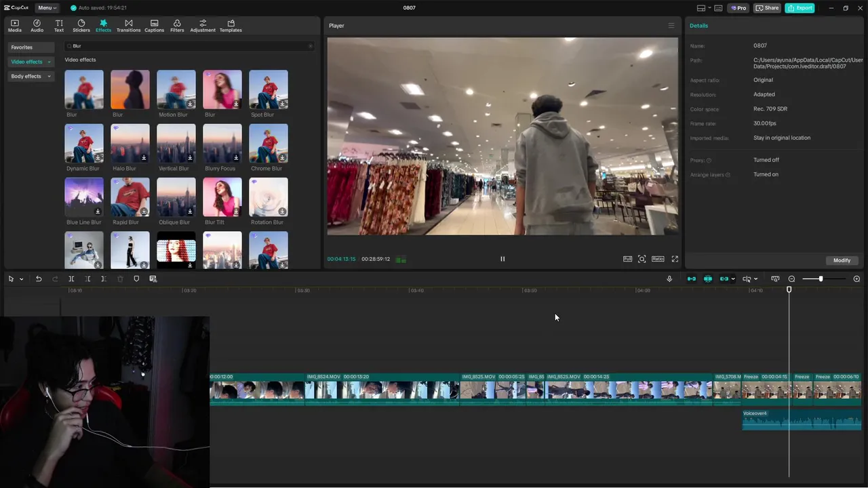Select the IMG_5708 clip in timeline
Image resolution: width=868 pixels, height=488 pixels.
point(728,389)
